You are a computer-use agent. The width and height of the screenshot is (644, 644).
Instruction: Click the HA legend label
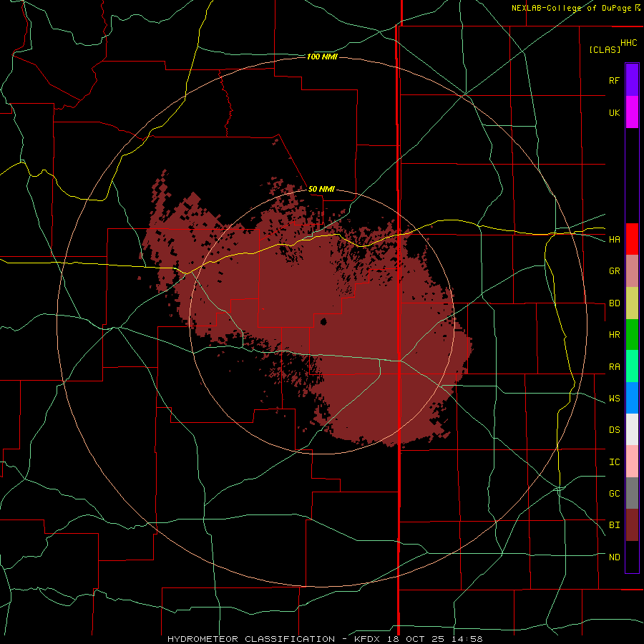coord(614,240)
